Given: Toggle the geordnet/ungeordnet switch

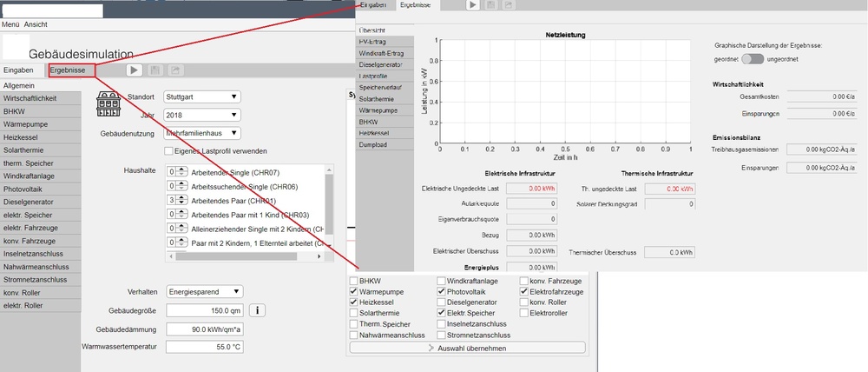Looking at the screenshot, I should (x=753, y=59).
